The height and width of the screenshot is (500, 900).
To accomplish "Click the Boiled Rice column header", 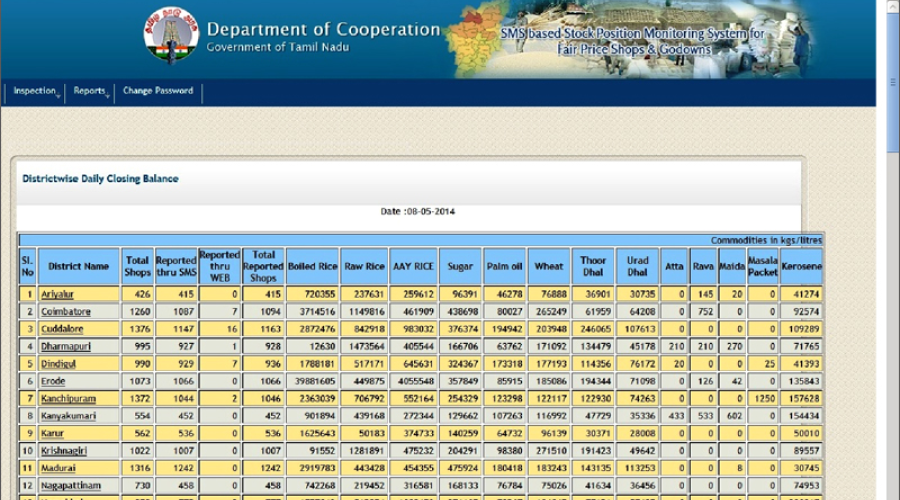I will 312,266.
